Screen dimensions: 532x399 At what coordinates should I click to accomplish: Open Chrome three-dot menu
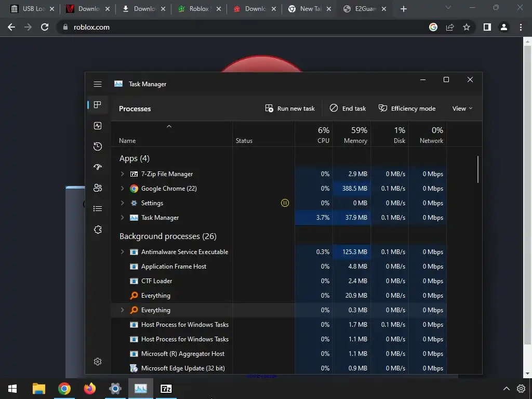521,27
